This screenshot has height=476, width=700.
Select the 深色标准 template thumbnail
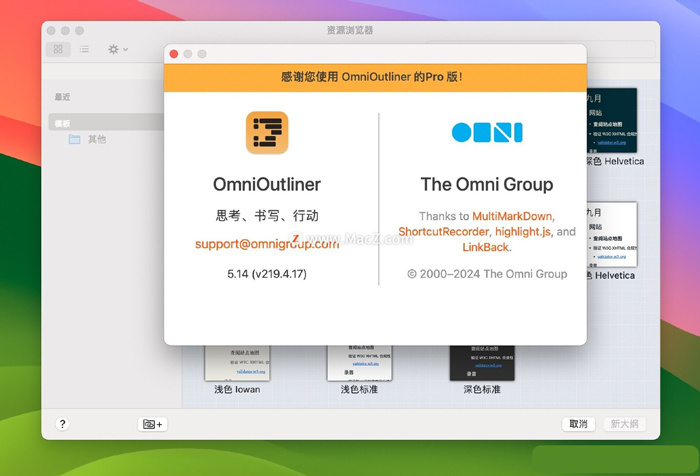(482, 363)
